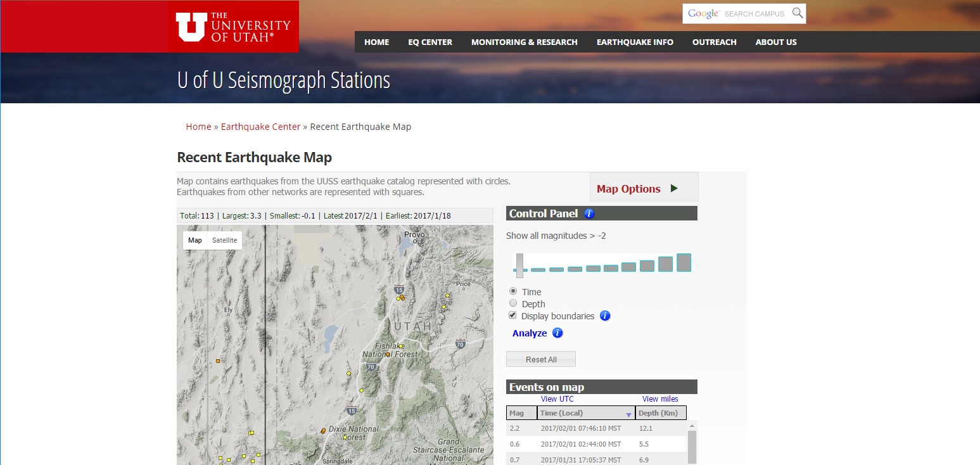Click the Control Panel info icon
Viewport: 980px width, 465px height.
(589, 213)
